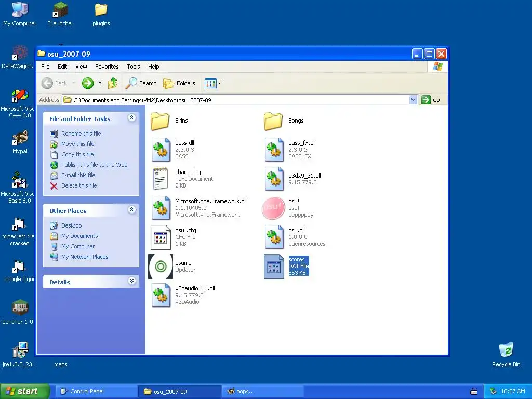Go up one folder level
Image resolution: width=532 pixels, height=399 pixels.
(x=113, y=83)
